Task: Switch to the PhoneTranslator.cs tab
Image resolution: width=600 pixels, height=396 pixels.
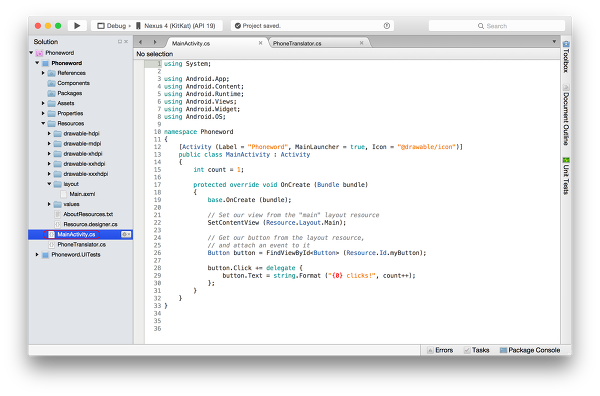Action: click(x=297, y=43)
